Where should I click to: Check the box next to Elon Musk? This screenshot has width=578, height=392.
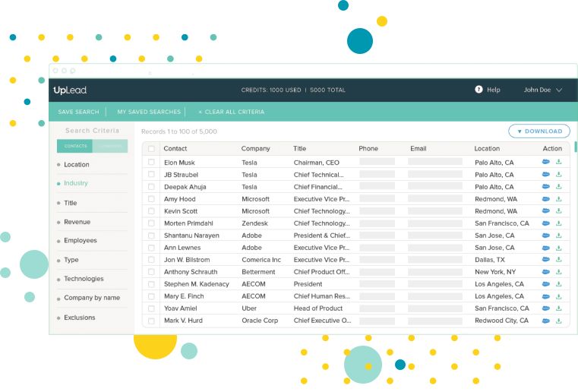pyautogui.click(x=151, y=162)
